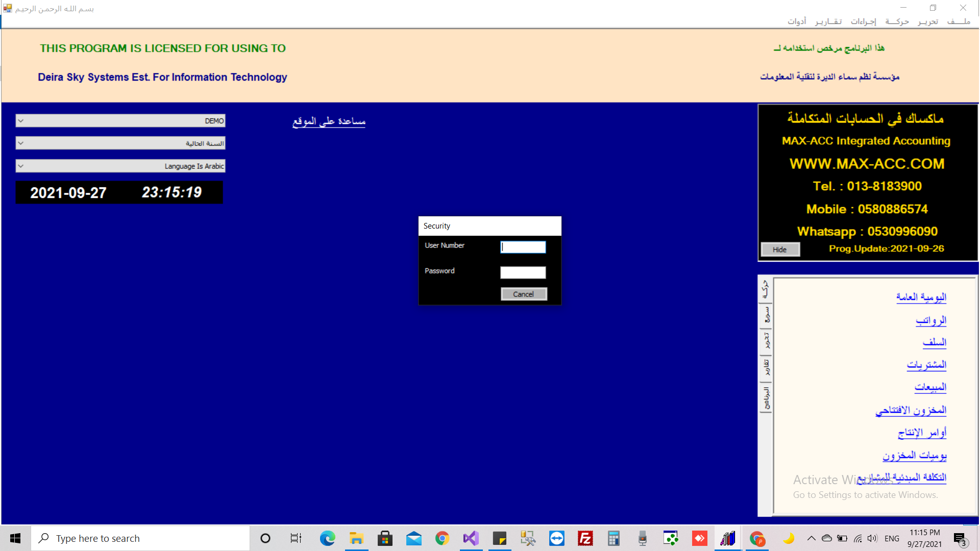Open the Calculator taskbar icon
980x551 pixels.
click(614, 538)
